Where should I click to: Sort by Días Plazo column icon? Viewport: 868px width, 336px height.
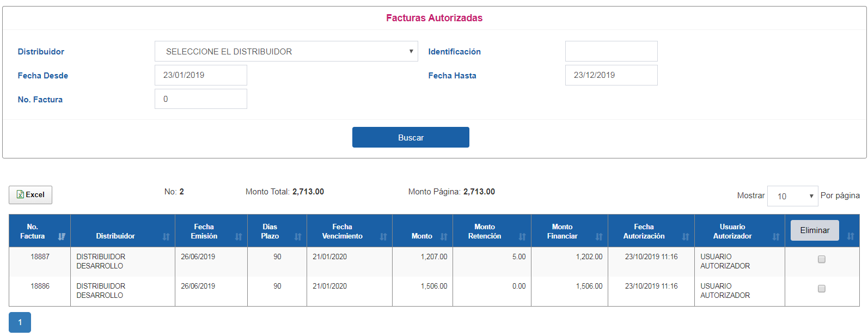pyautogui.click(x=298, y=236)
